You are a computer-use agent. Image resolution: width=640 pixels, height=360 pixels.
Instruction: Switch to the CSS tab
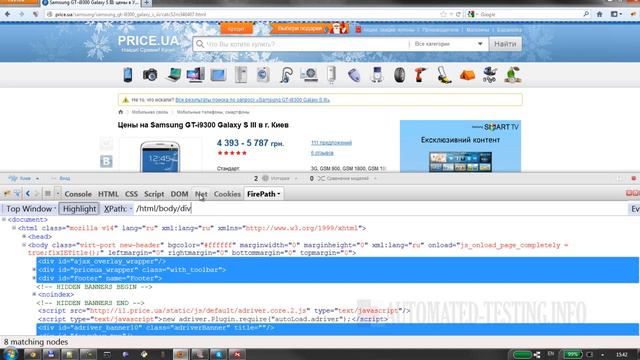click(x=131, y=194)
